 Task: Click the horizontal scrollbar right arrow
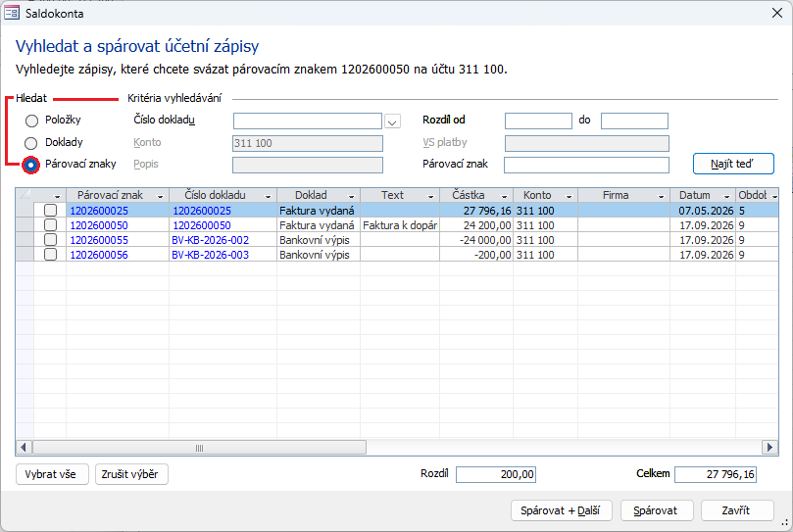coord(769,447)
